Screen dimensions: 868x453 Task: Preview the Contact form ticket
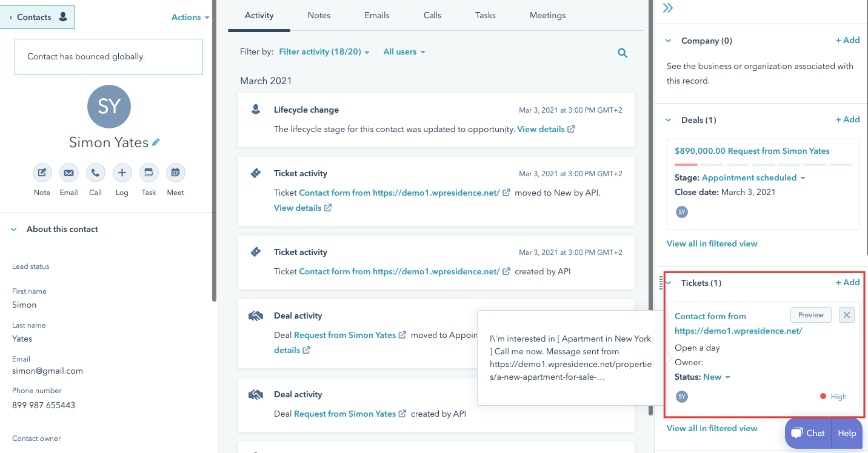(x=810, y=314)
